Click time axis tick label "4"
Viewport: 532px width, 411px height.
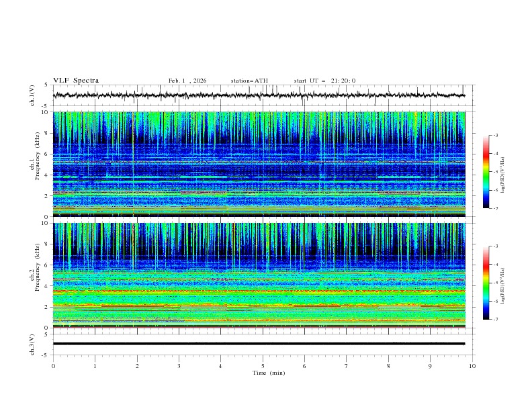click(x=220, y=366)
